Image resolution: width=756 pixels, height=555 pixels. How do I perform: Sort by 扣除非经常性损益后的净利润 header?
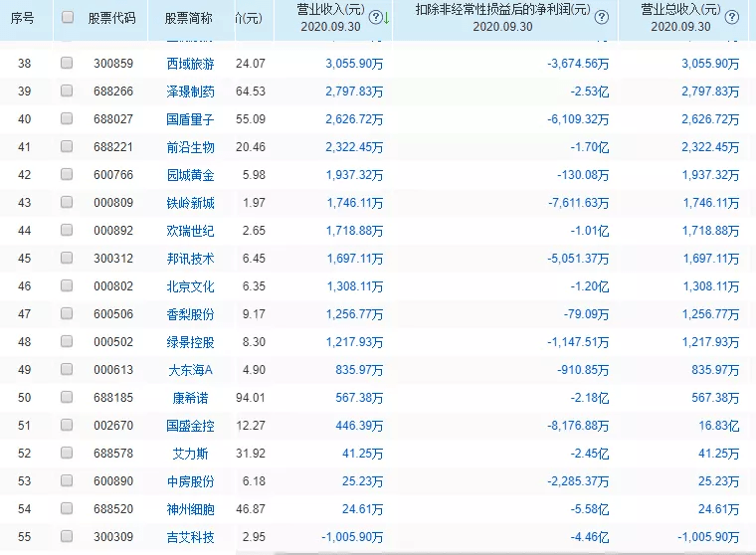coord(503,10)
